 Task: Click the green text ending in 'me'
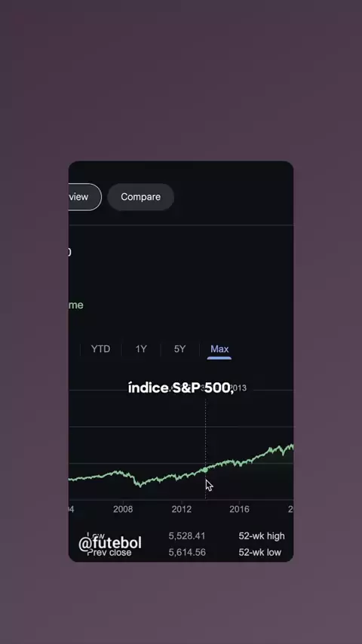tap(76, 305)
